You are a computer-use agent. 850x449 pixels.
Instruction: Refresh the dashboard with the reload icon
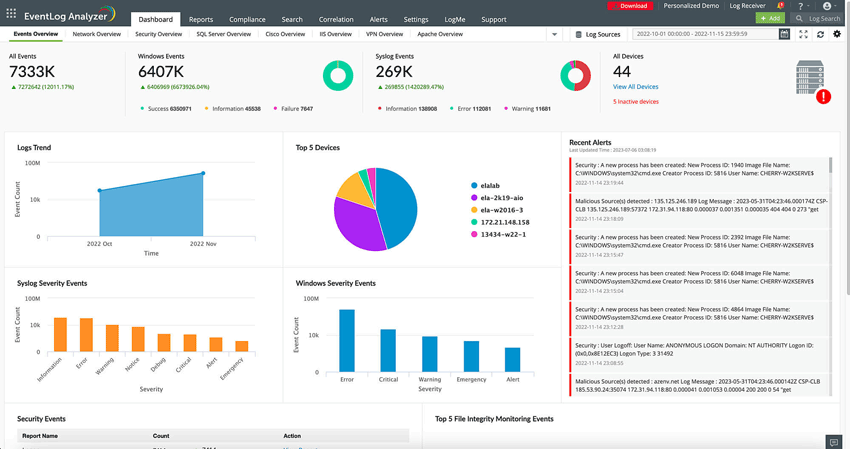click(820, 34)
